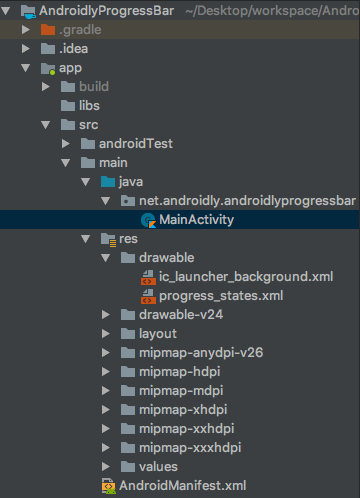Click the values folder icon
This screenshot has height=498, width=360.
click(128, 467)
